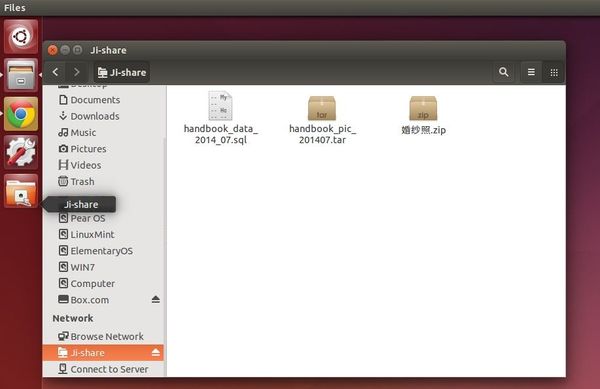Select handbook_pic_201407.tar archive icon
Screen dimensions: 600x389
pos(322,108)
